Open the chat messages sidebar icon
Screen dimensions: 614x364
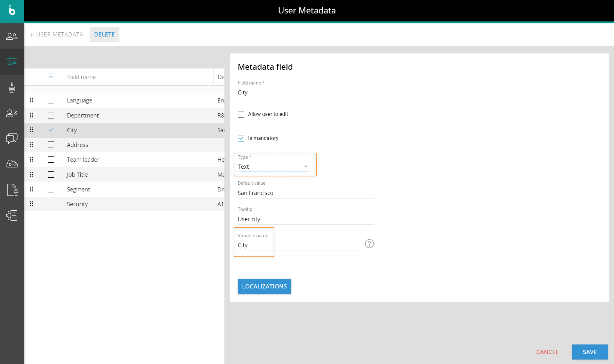pos(12,139)
